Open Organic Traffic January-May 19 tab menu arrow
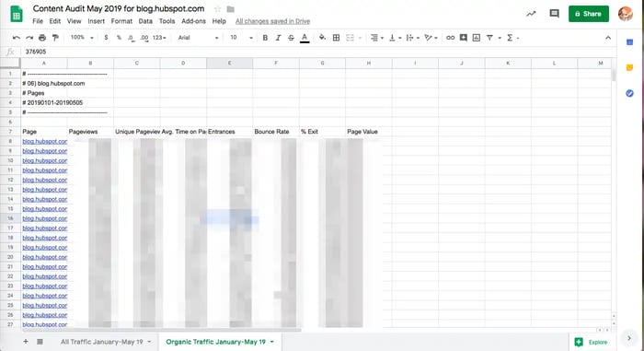Image resolution: width=644 pixels, height=351 pixels. pyautogui.click(x=272, y=342)
